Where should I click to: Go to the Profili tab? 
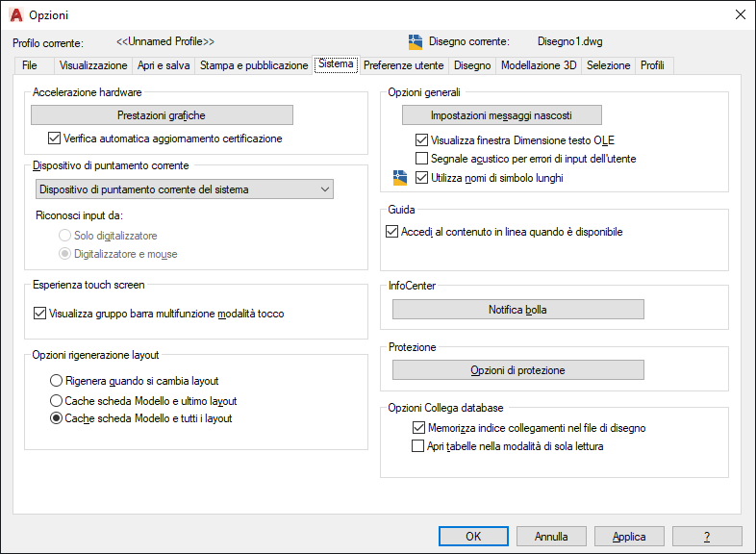652,65
